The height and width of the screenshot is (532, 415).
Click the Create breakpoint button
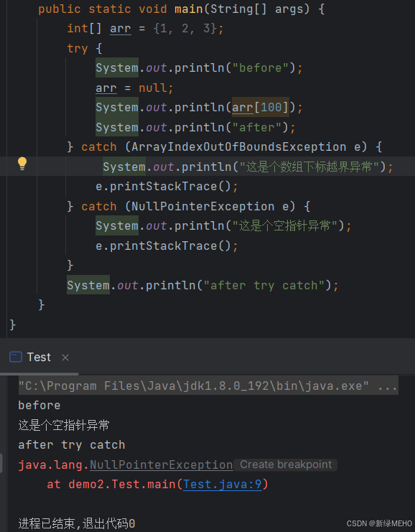pos(286,465)
